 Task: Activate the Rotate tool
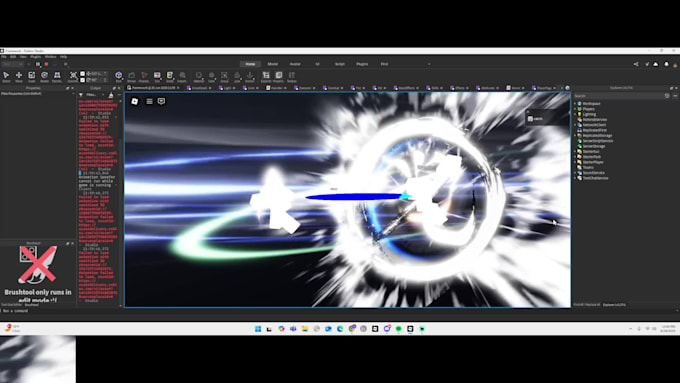point(44,77)
